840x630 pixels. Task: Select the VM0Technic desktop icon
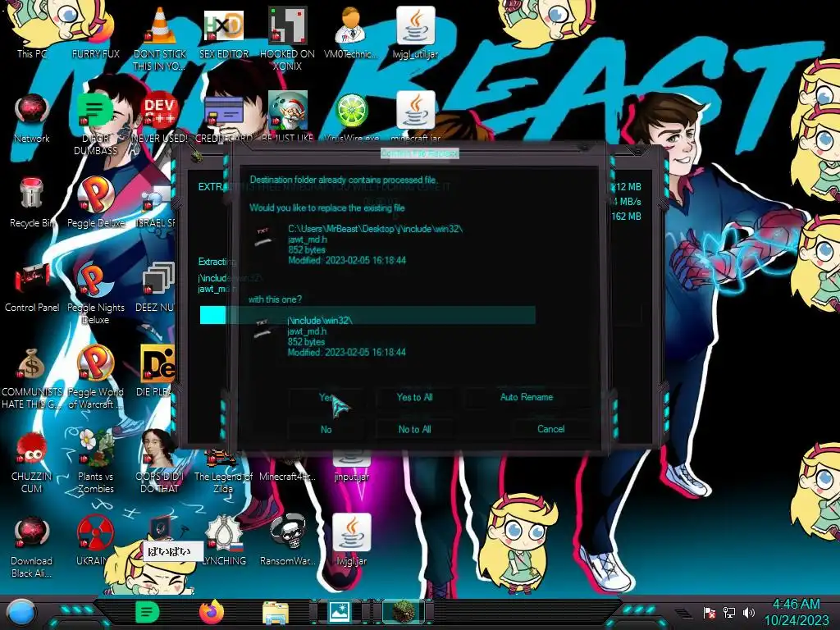351,33
